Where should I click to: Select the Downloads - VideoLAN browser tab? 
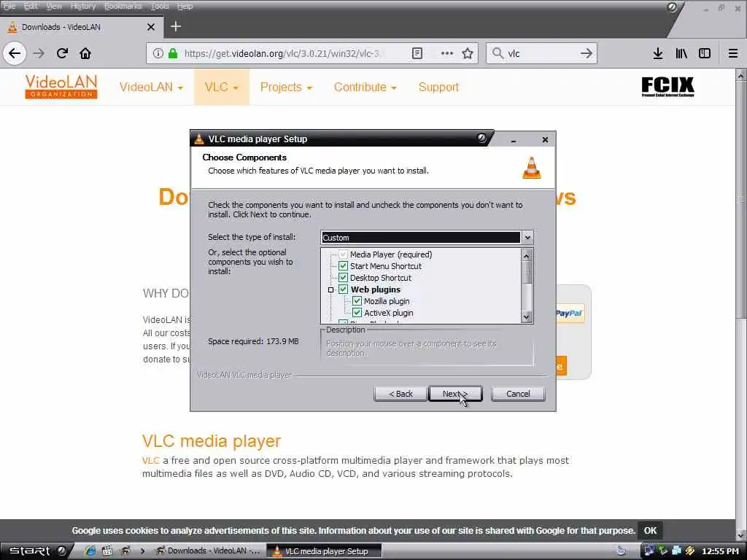point(81,27)
